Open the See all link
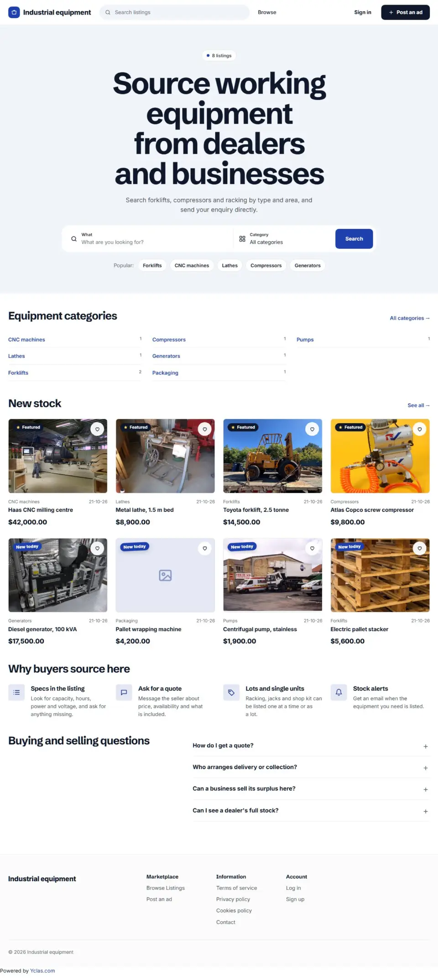Screen dimensions: 438x980 418,405
